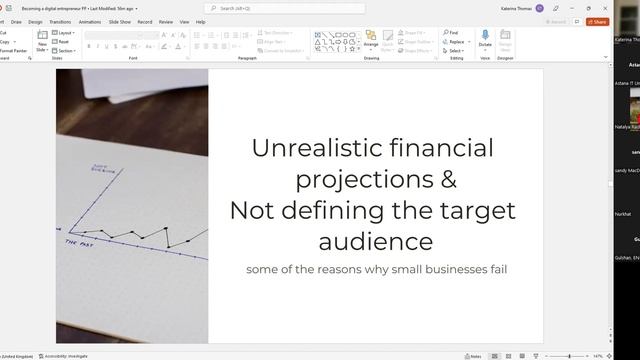
Task: Open the Design tab
Action: [35, 22]
